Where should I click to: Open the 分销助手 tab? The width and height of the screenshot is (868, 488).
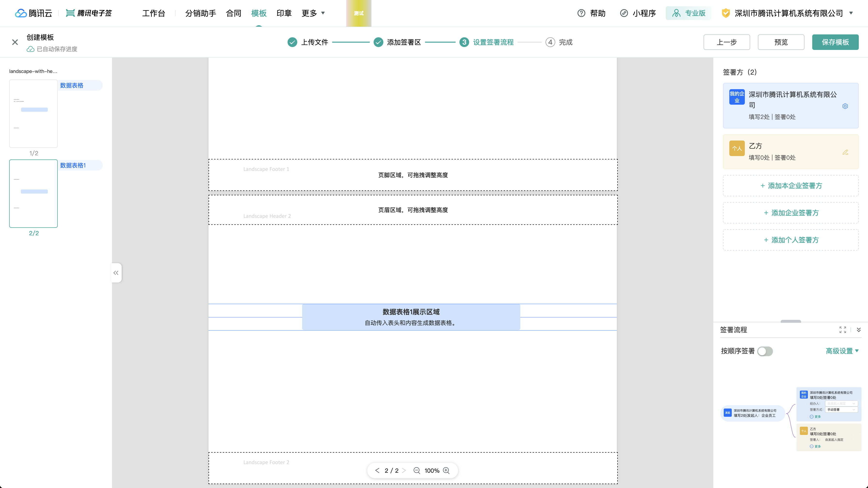pos(201,13)
